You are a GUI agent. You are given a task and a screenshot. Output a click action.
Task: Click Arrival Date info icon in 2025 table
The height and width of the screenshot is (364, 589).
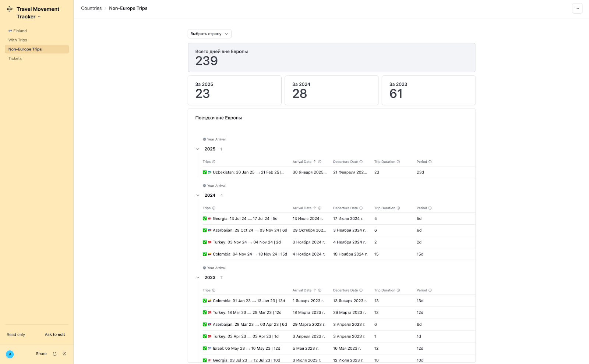(320, 162)
